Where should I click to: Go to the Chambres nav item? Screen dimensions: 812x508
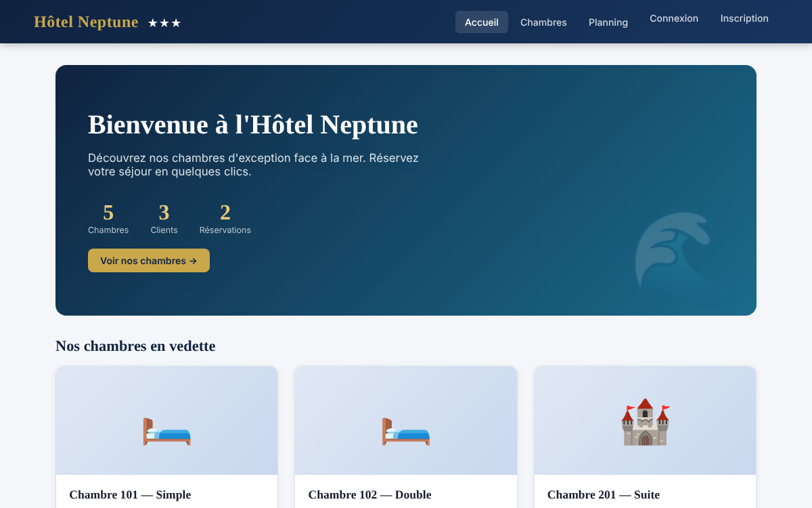pos(543,22)
